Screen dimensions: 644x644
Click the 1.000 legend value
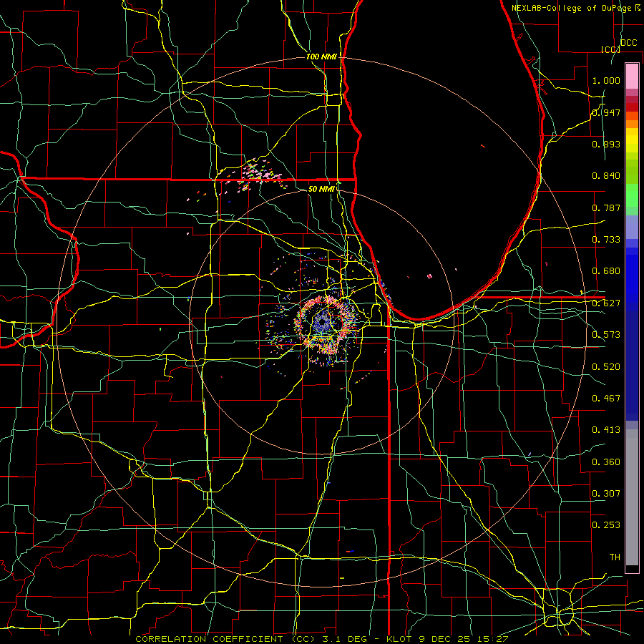click(606, 80)
